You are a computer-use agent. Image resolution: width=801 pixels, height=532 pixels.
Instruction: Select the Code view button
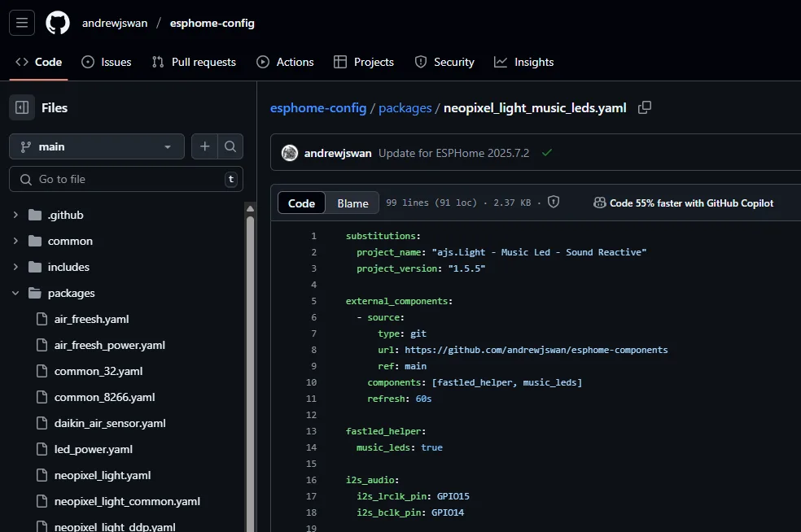coord(301,203)
